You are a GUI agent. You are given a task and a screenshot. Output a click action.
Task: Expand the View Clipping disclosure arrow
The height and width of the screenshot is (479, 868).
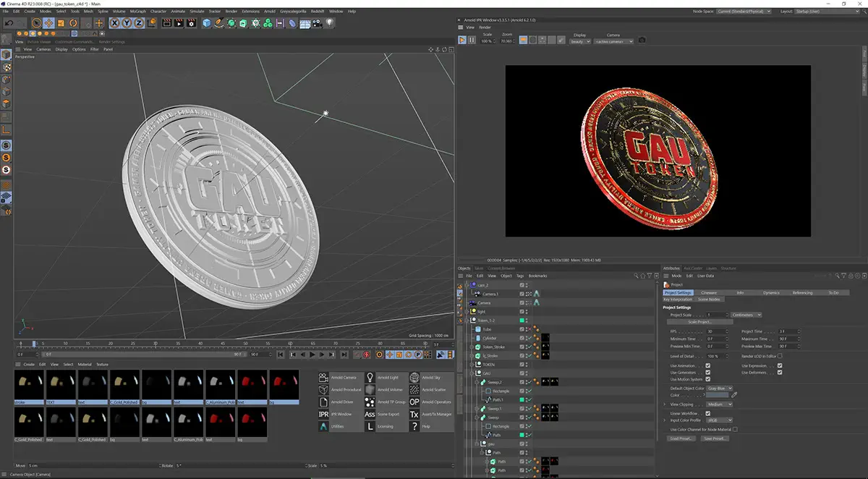pos(665,404)
